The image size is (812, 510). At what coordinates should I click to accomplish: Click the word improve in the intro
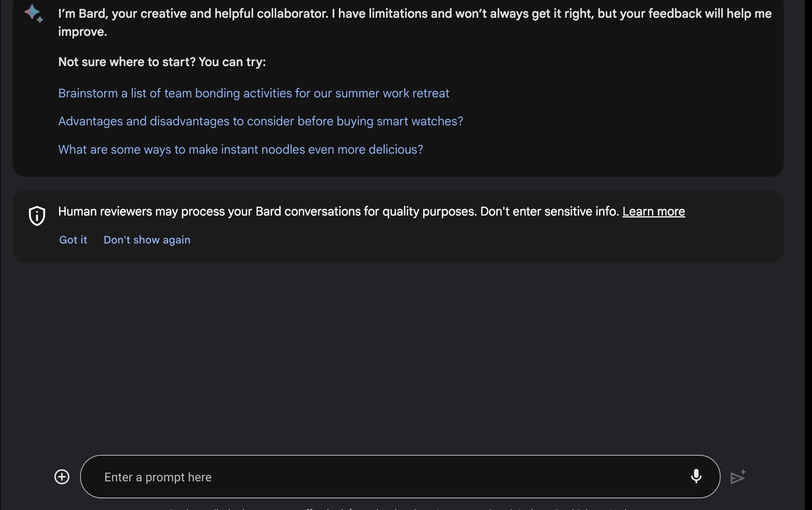point(83,32)
